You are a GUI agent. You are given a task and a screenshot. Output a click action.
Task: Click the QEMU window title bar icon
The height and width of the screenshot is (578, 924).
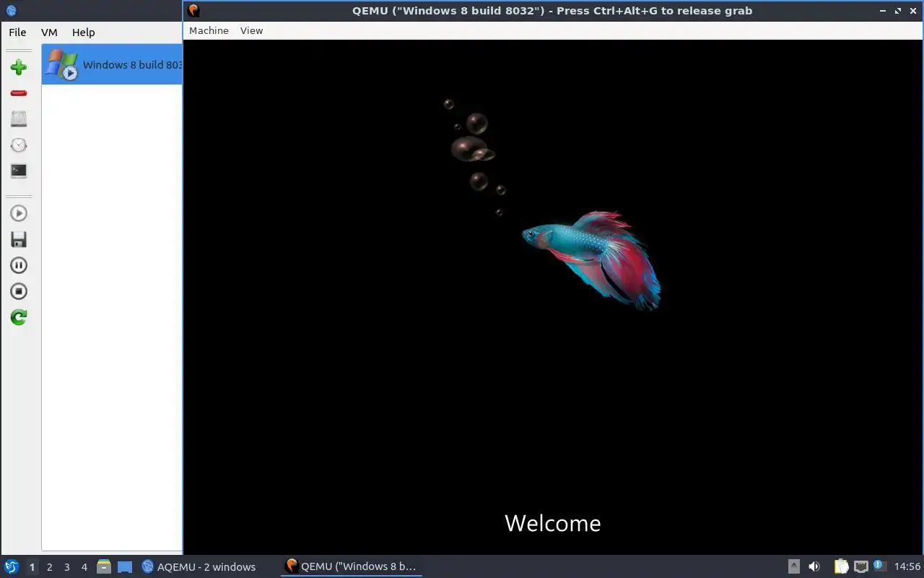[x=193, y=11]
